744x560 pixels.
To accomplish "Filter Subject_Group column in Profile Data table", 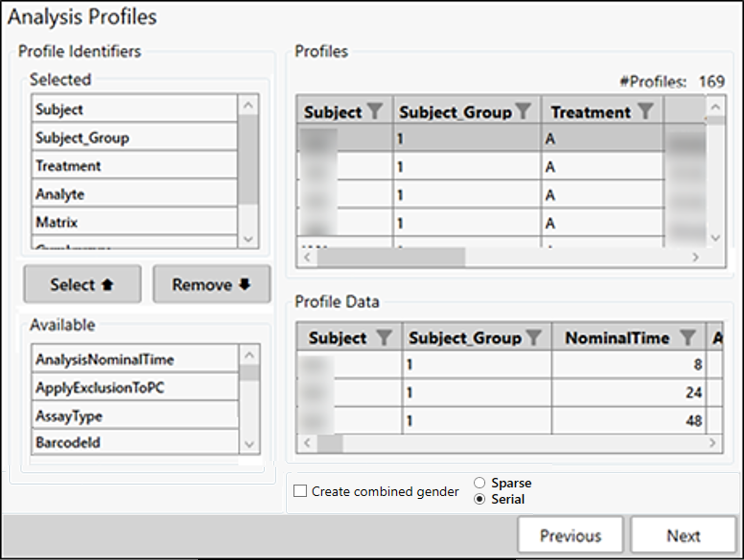I will [x=534, y=337].
